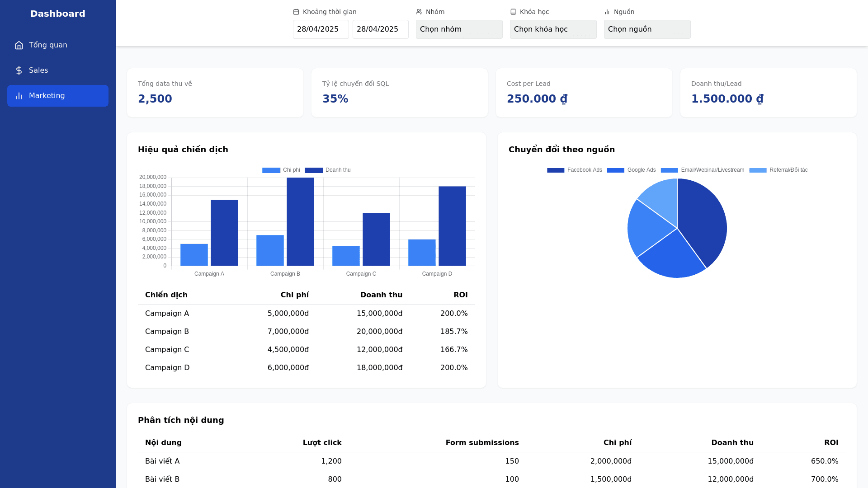Switch to the Sales section
The image size is (868, 488).
(x=38, y=70)
